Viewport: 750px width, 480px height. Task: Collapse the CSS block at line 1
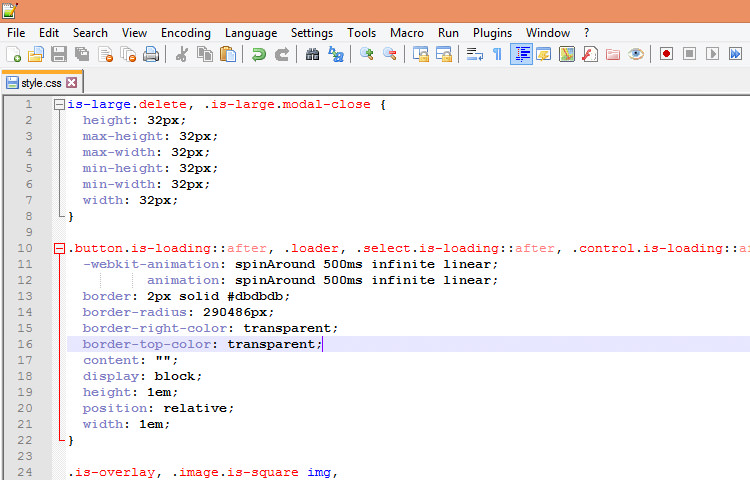coord(59,105)
